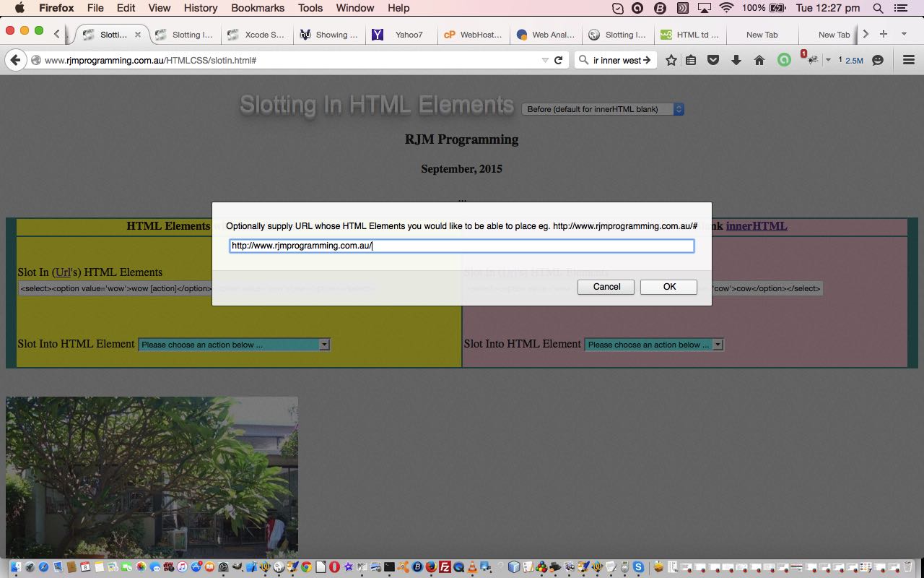Launch Safari from the Dock
The height and width of the screenshot is (578, 924).
click(43, 567)
